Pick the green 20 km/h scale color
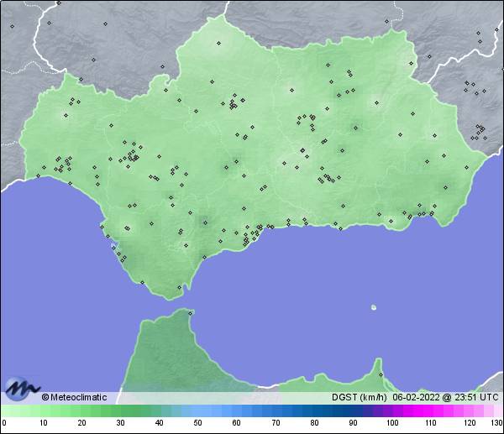 (81, 411)
